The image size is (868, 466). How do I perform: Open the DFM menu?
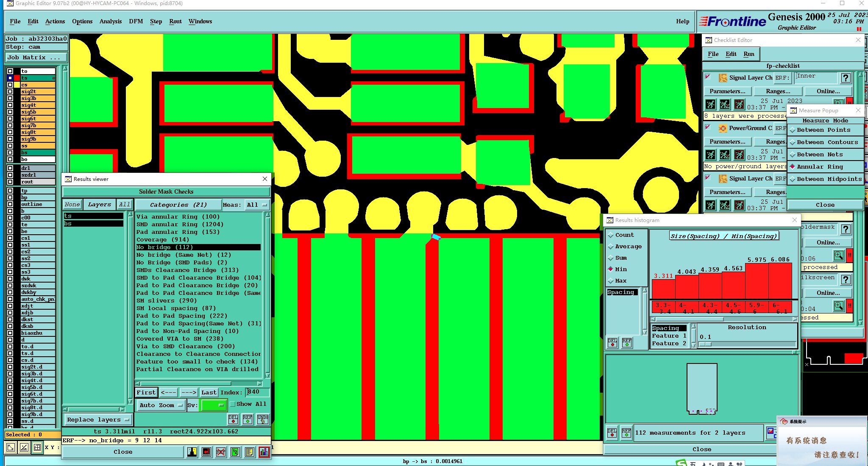click(136, 21)
